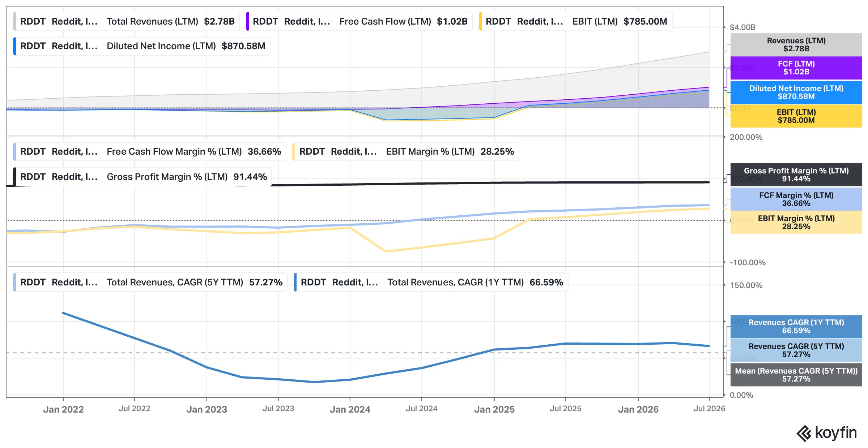Click the EBIT (LTM) legend chip
The height and width of the screenshot is (448, 868).
click(x=575, y=21)
